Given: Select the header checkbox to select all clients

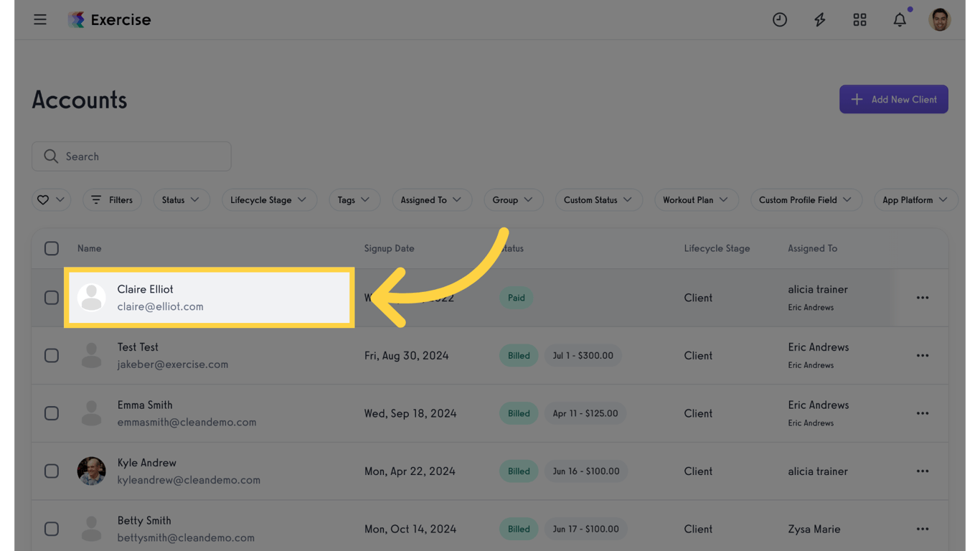Looking at the screenshot, I should [51, 248].
